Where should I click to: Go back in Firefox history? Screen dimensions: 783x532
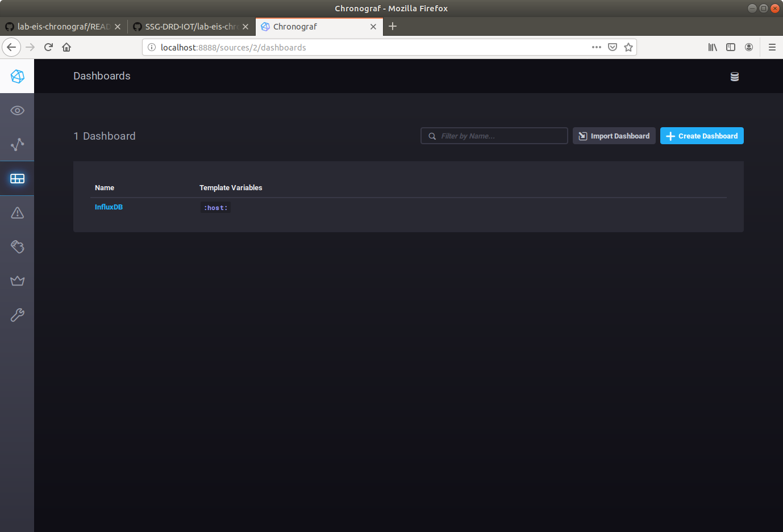[11, 47]
